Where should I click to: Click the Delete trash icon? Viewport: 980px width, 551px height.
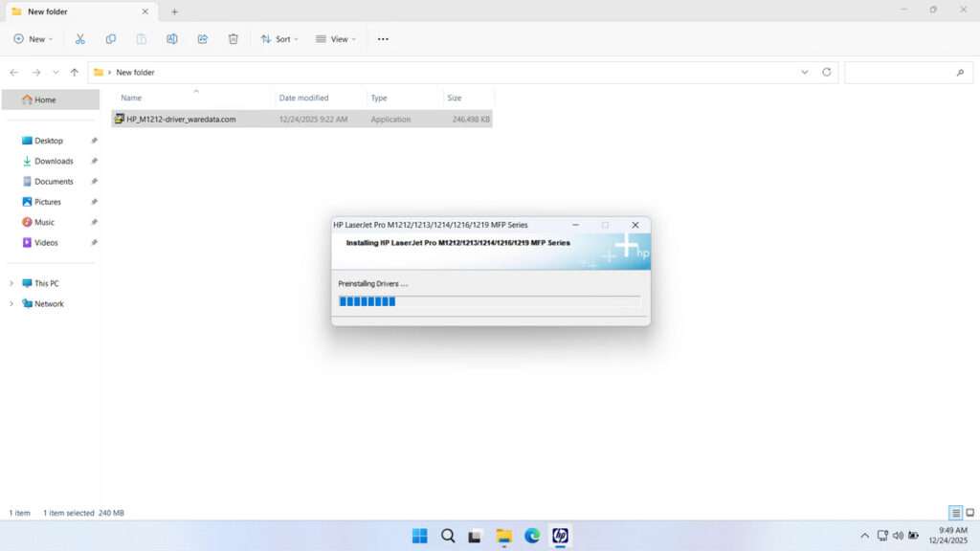[x=233, y=38]
